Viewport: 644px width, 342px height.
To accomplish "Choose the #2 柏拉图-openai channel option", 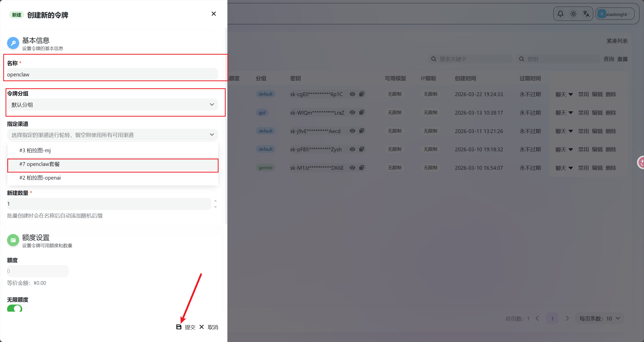I will 113,178.
